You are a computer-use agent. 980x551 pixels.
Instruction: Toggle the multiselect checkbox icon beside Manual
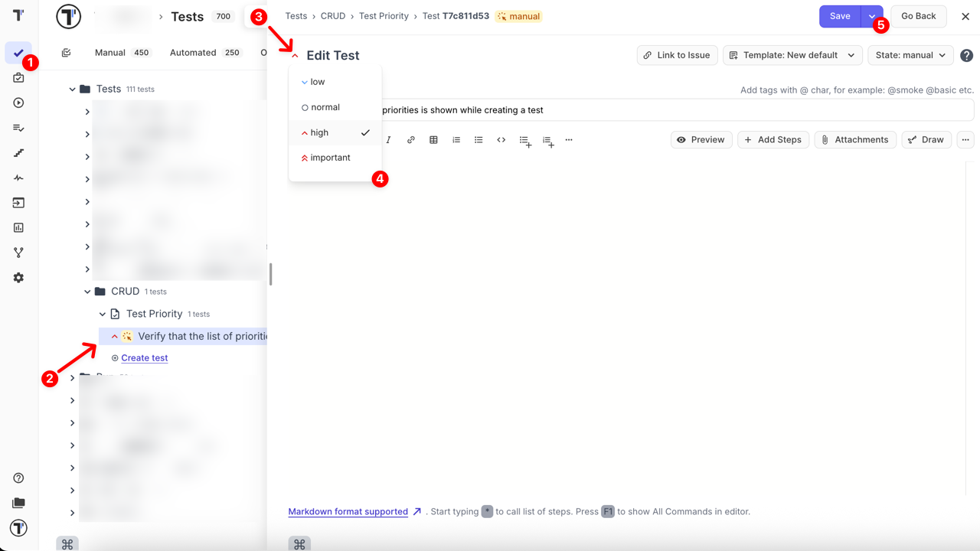67,53
